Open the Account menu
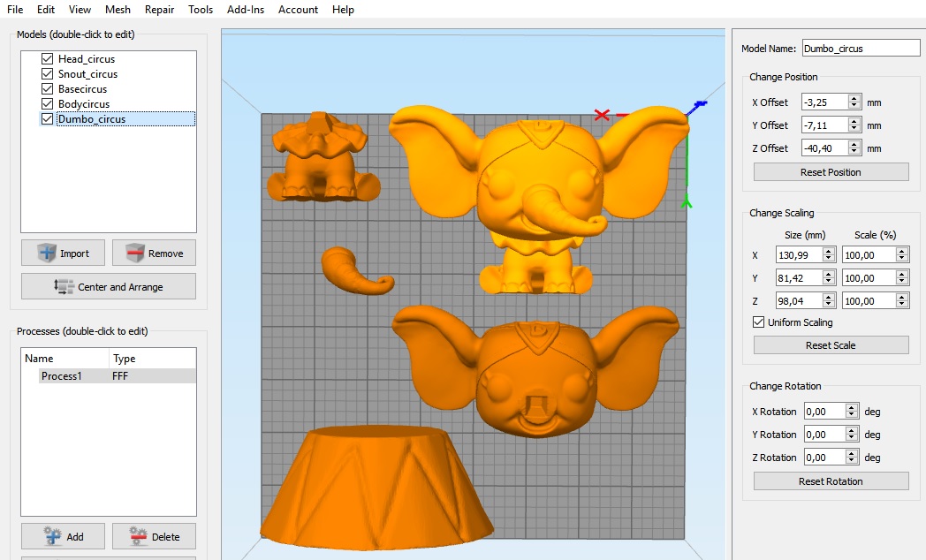 [x=299, y=10]
